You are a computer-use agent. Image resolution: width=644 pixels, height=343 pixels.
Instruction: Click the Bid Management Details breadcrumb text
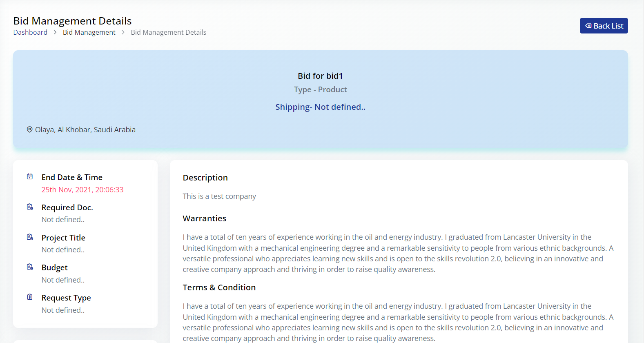[168, 32]
